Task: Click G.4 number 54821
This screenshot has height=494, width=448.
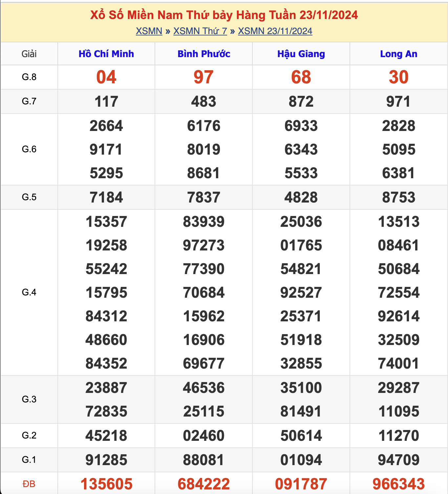Action: coord(301,269)
